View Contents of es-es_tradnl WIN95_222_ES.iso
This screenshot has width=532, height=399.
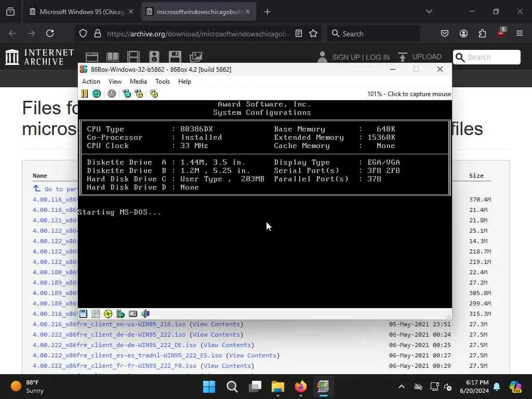coord(253,355)
